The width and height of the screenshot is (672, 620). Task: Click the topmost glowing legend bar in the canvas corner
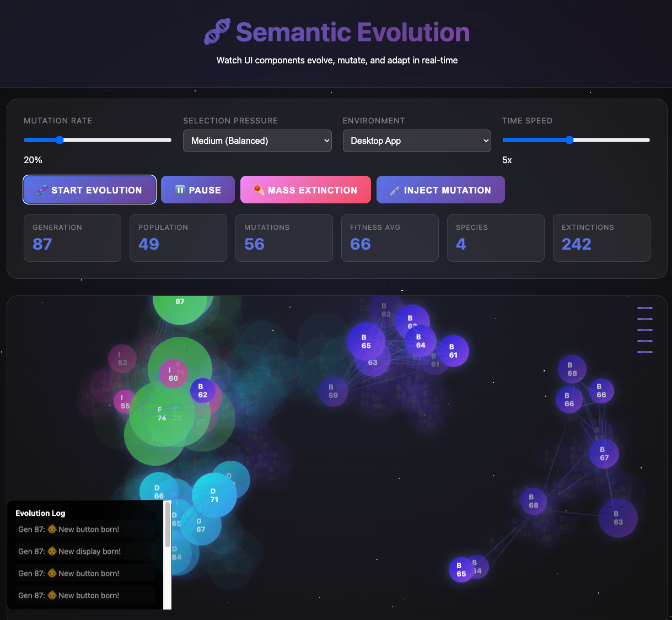click(645, 309)
